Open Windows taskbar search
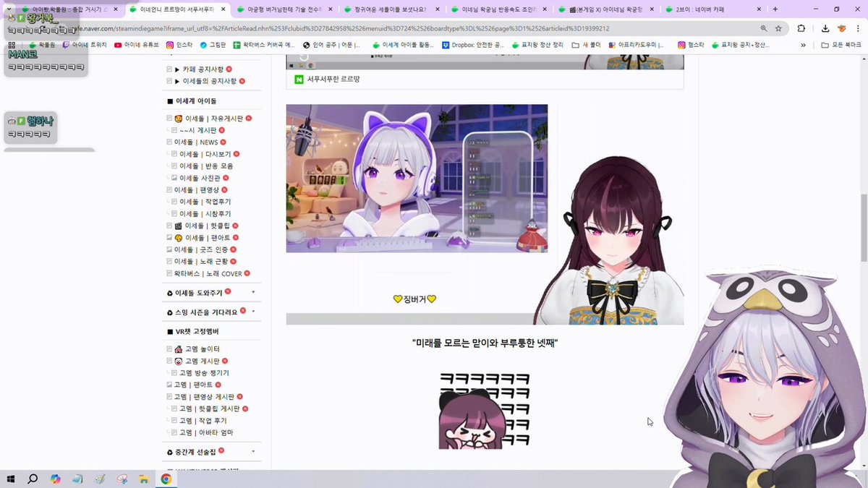Viewport: 868px width, 488px height. tap(33, 479)
